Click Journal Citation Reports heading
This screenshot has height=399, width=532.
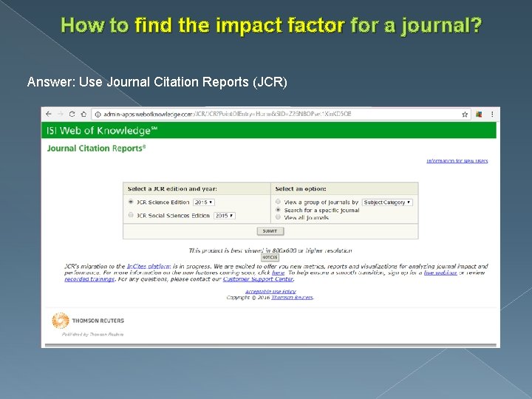coord(96,149)
